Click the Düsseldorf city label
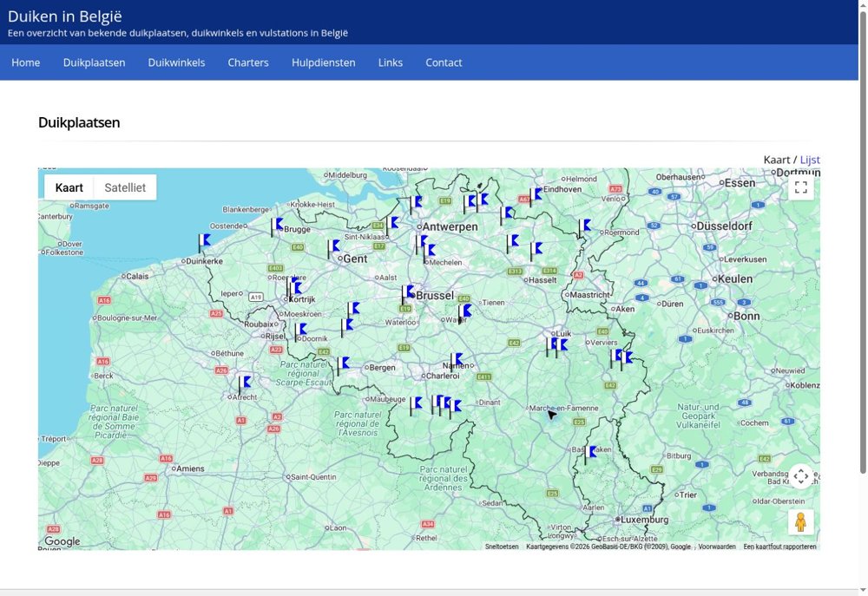868x596 pixels. pos(722,226)
